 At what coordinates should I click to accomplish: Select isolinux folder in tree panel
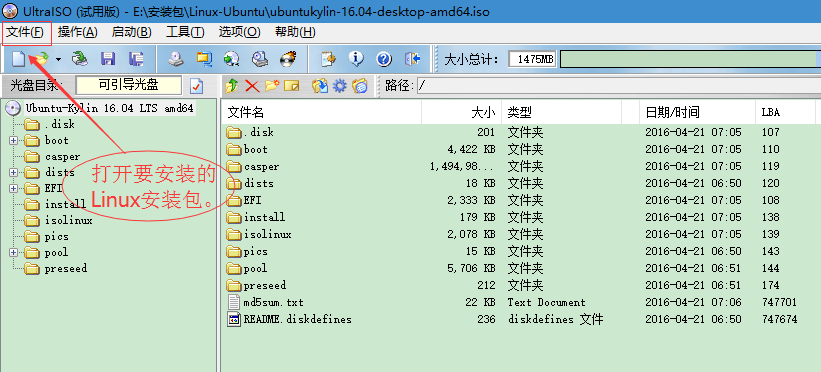[x=69, y=221]
